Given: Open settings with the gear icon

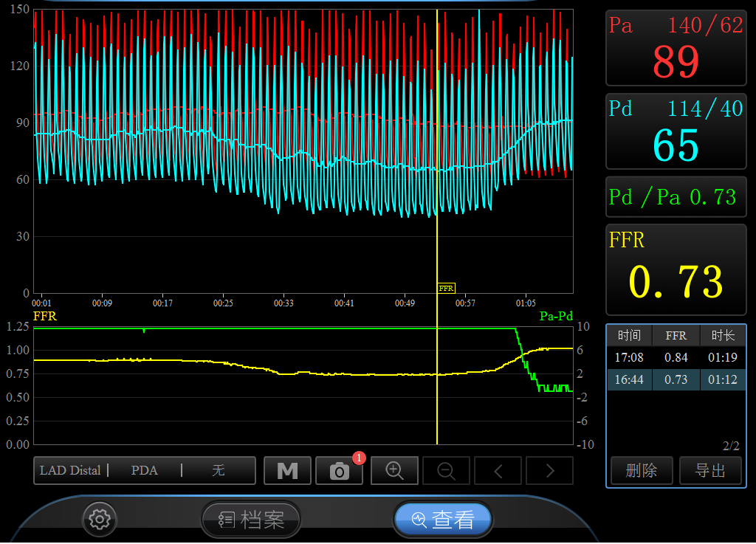Looking at the screenshot, I should click(x=98, y=520).
